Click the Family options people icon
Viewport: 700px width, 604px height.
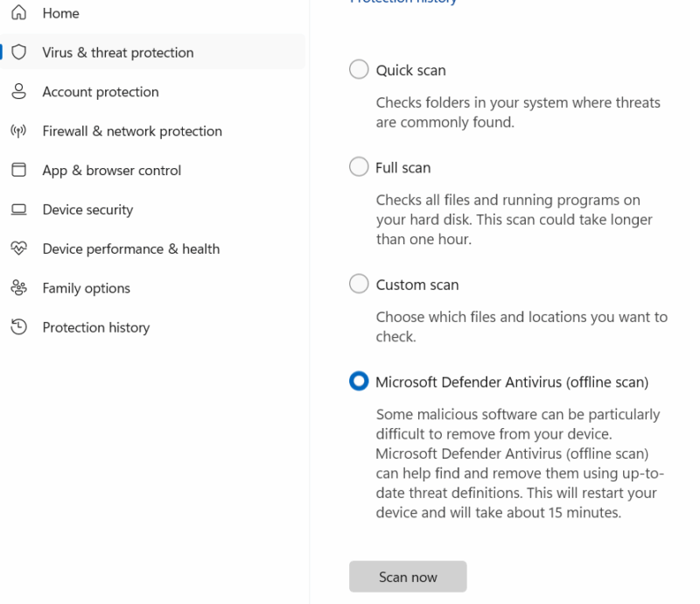[x=18, y=288]
